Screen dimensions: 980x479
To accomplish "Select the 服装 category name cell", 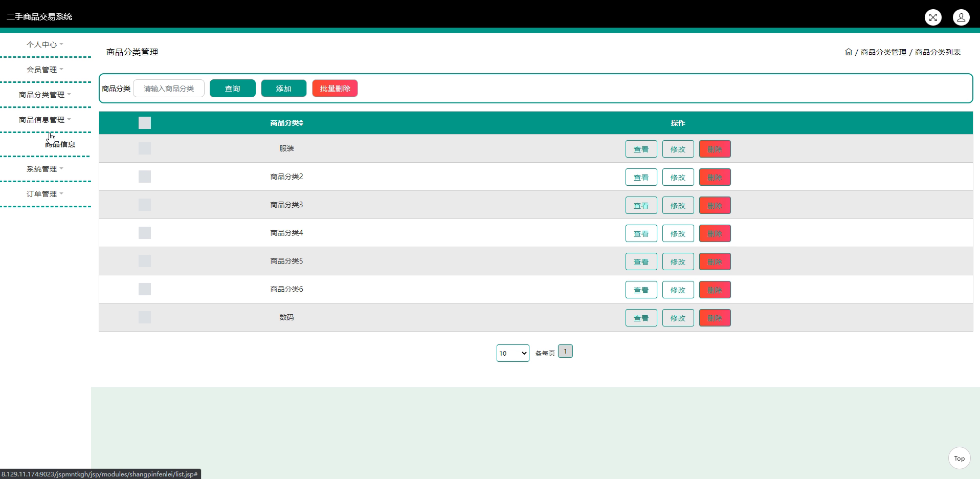I will coord(286,148).
